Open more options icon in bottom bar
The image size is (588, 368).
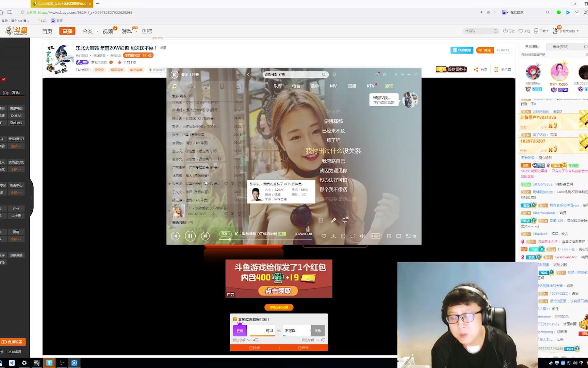click(343, 236)
